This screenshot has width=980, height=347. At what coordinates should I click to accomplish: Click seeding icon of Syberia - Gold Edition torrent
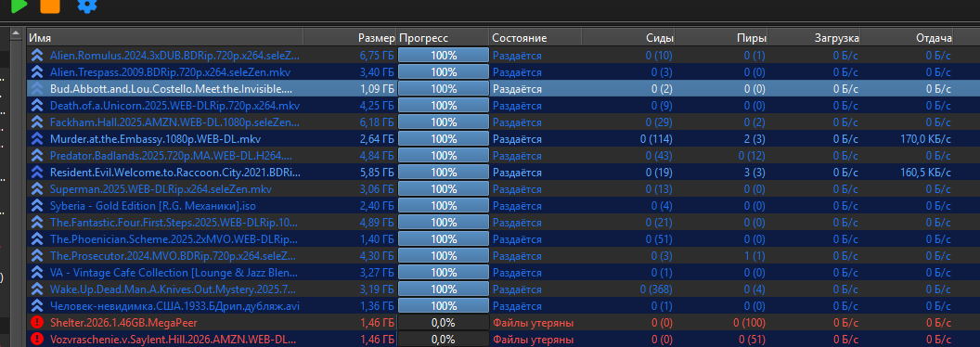click(37, 206)
